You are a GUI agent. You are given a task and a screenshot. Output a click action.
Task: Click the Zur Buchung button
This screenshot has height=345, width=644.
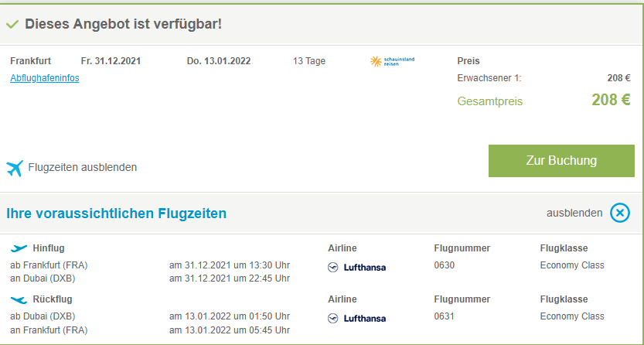point(561,161)
